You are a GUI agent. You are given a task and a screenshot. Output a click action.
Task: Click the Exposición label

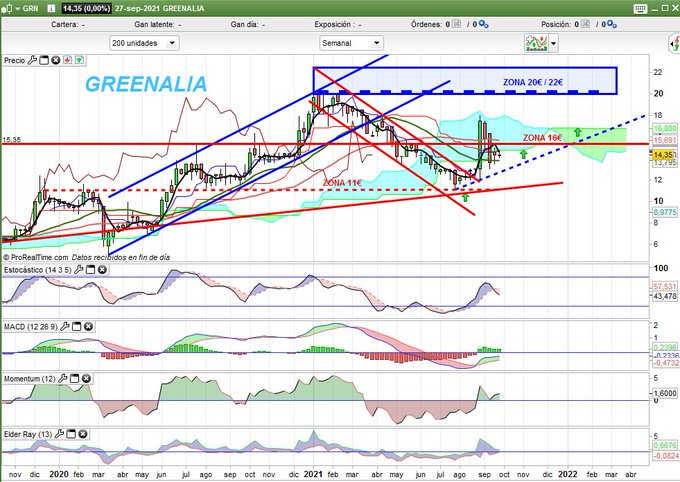tap(332, 25)
